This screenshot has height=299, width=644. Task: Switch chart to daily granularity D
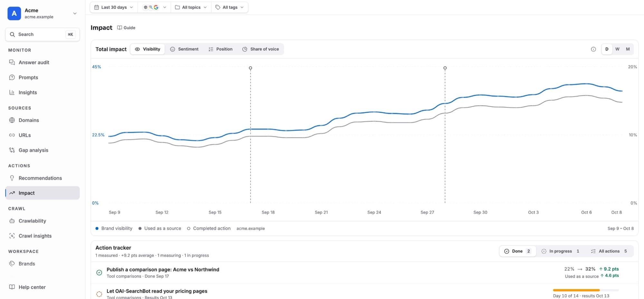tap(607, 49)
